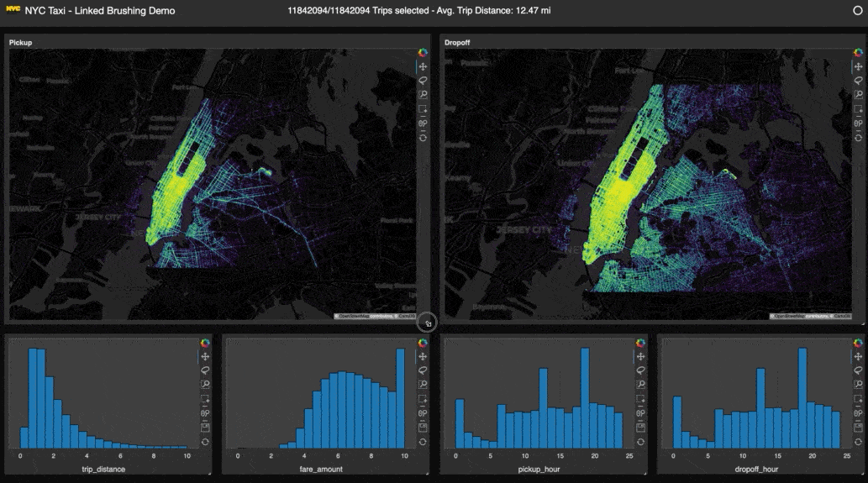
Task: Click Bokeh logo on Pickup map toolbar
Action: point(423,52)
